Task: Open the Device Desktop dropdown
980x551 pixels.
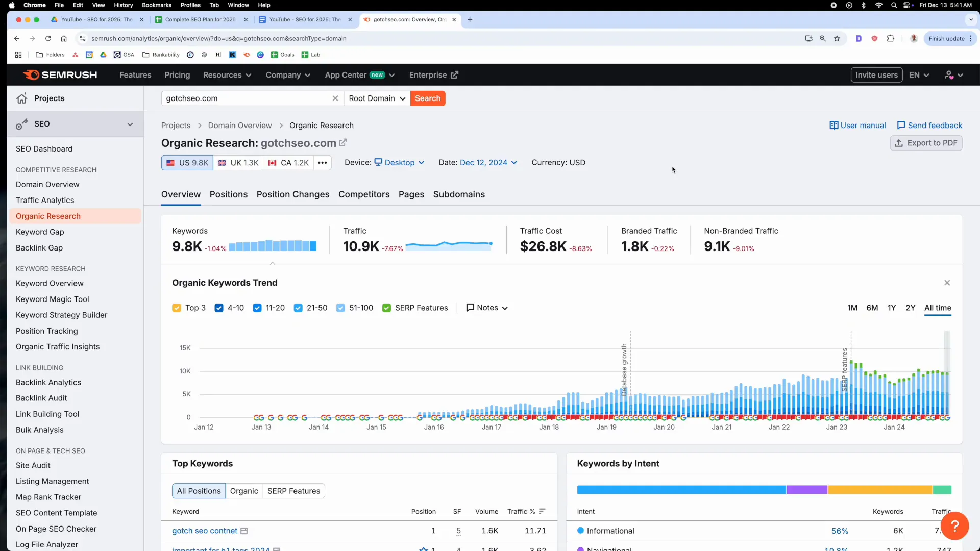Action: point(399,163)
